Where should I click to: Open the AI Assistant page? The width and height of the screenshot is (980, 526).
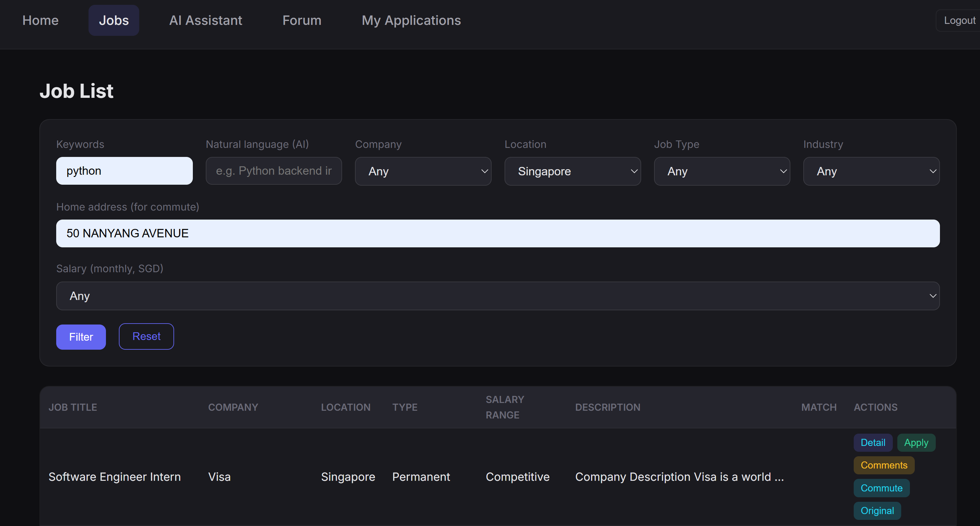click(205, 20)
